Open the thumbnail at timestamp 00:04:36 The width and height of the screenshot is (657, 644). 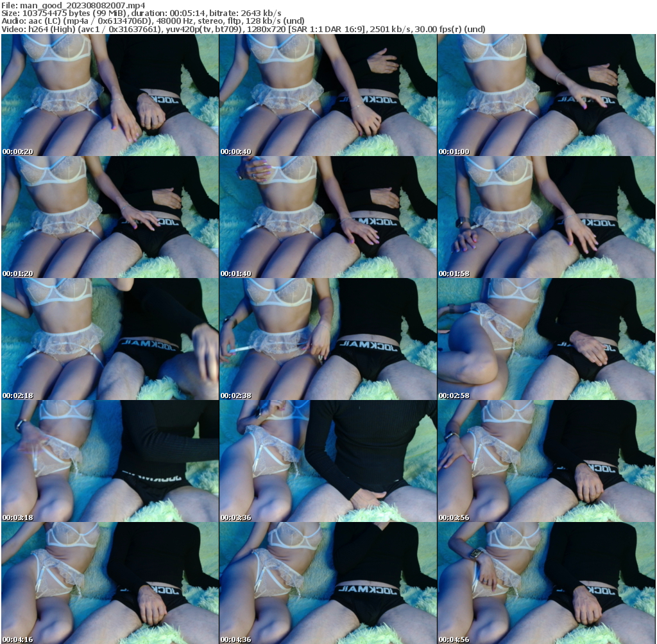tap(327, 581)
